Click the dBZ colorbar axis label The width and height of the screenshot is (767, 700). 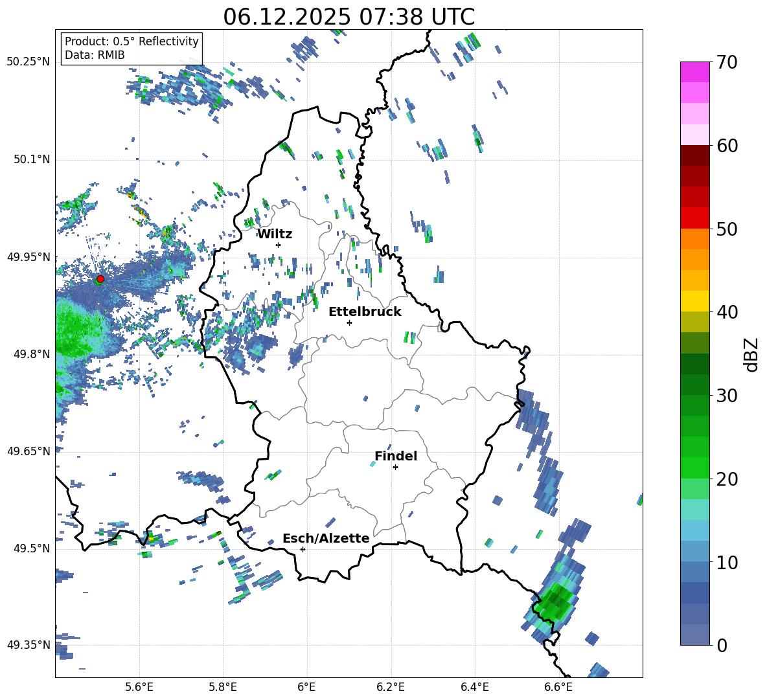pyautogui.click(x=751, y=354)
